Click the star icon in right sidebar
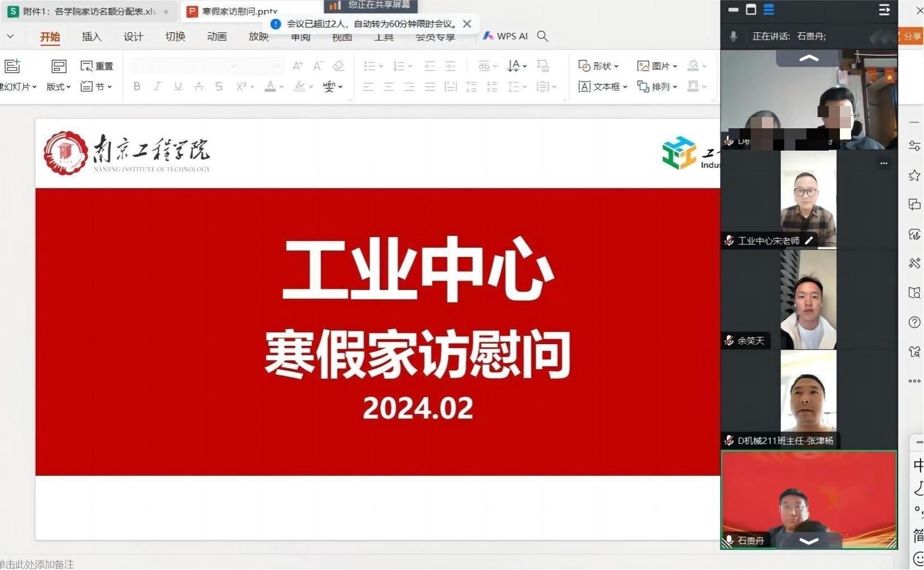The image size is (924, 570). pos(914,176)
